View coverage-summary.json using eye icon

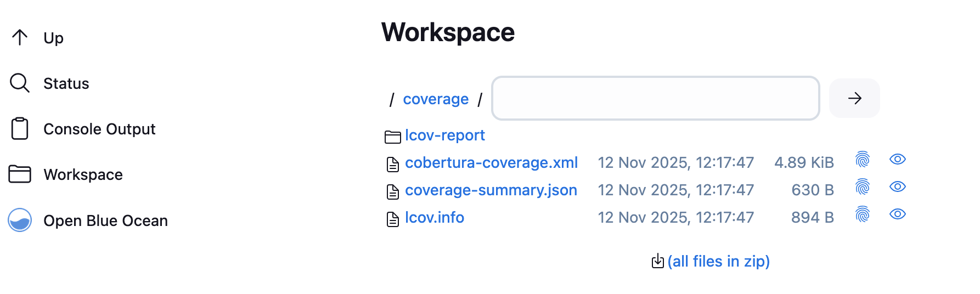pyautogui.click(x=897, y=187)
